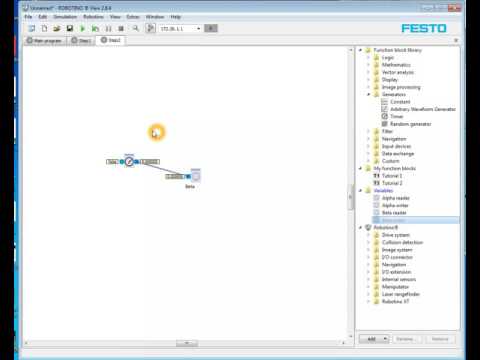Expand the Mathematics folder
The image size is (480, 360).
point(369,65)
